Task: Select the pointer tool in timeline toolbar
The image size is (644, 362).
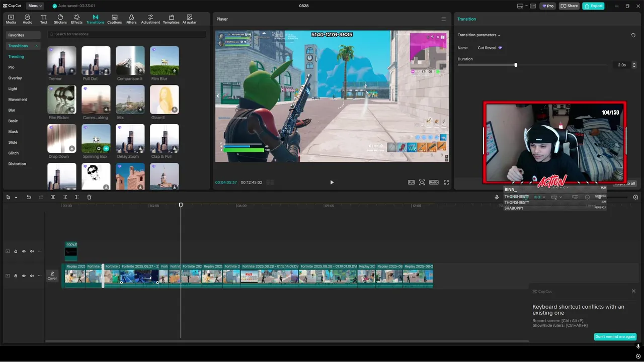Action: pos(8,197)
